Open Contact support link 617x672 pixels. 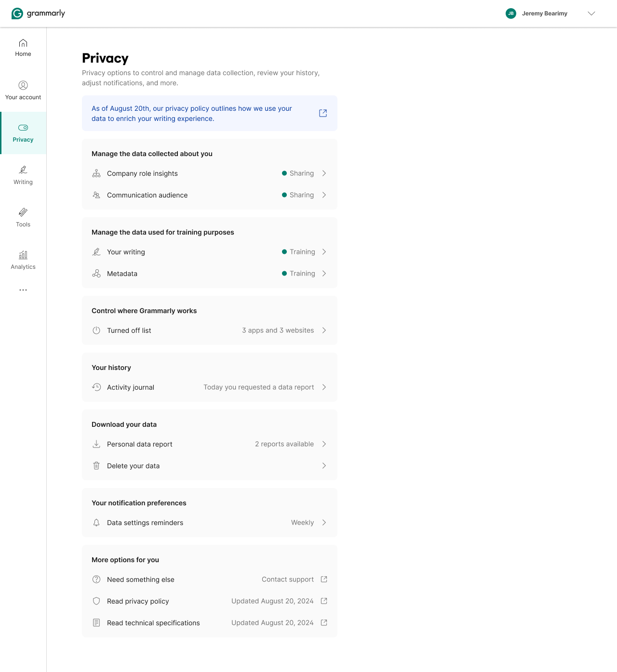coord(288,580)
